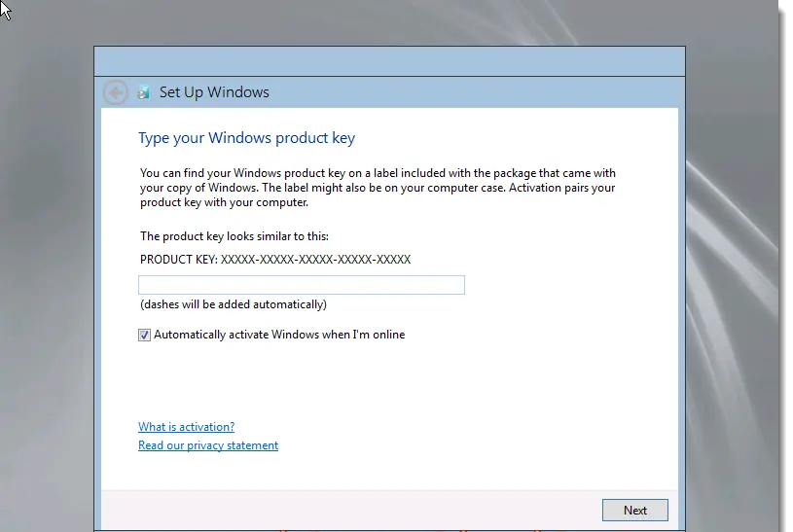The image size is (793, 532).
Task: Click '(dashes will be added automatically)' hint
Action: tap(234, 304)
